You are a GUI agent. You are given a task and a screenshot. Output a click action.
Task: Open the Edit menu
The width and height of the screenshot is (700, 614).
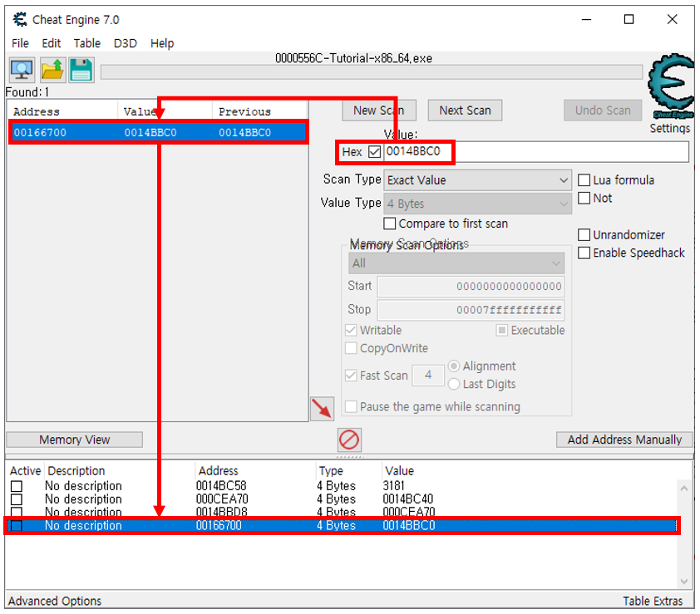[52, 44]
